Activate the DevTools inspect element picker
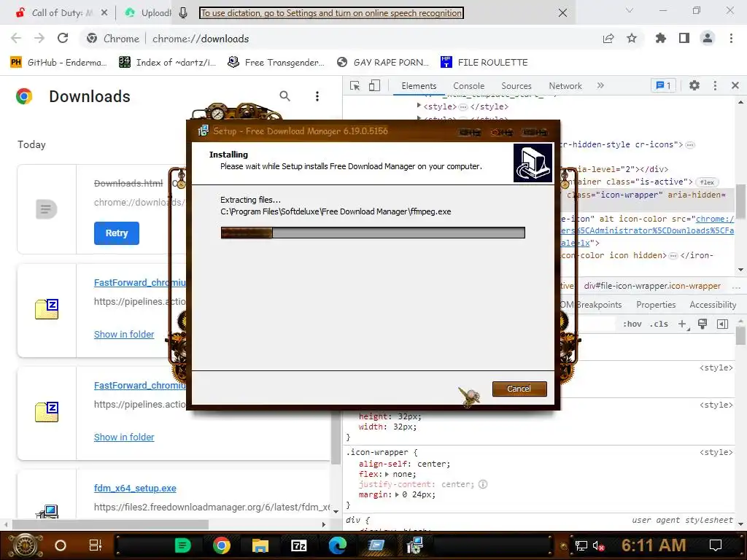The image size is (747, 560). point(355,86)
